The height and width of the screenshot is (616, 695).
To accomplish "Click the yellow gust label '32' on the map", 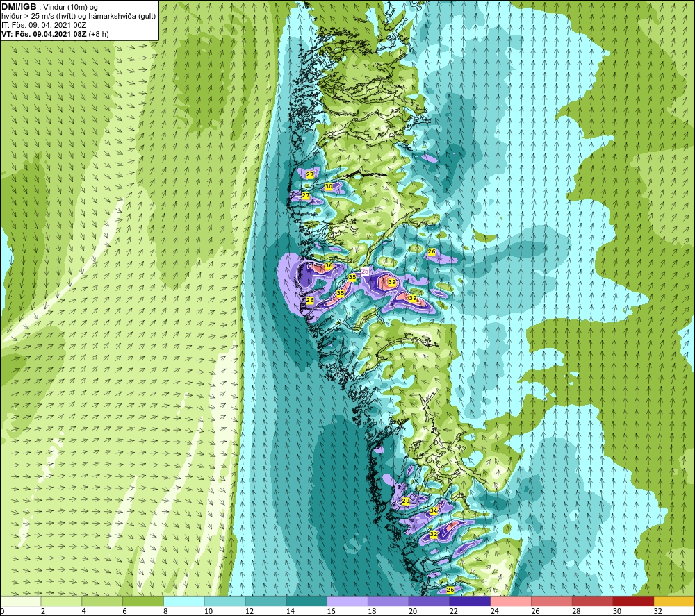I will pyautogui.click(x=434, y=535).
